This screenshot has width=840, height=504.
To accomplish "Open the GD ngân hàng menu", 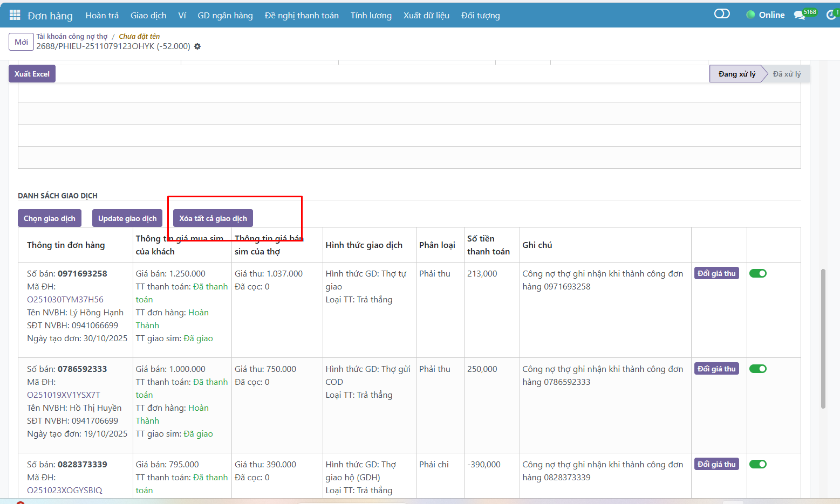I will pyautogui.click(x=225, y=16).
